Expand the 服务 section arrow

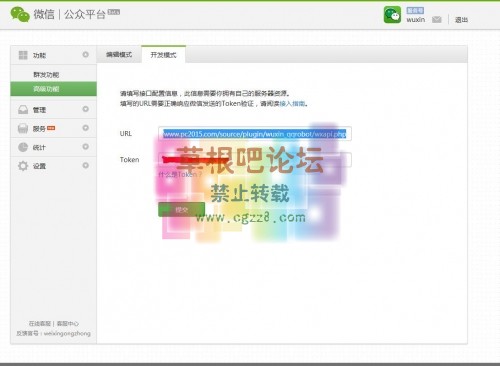pyautogui.click(x=86, y=128)
